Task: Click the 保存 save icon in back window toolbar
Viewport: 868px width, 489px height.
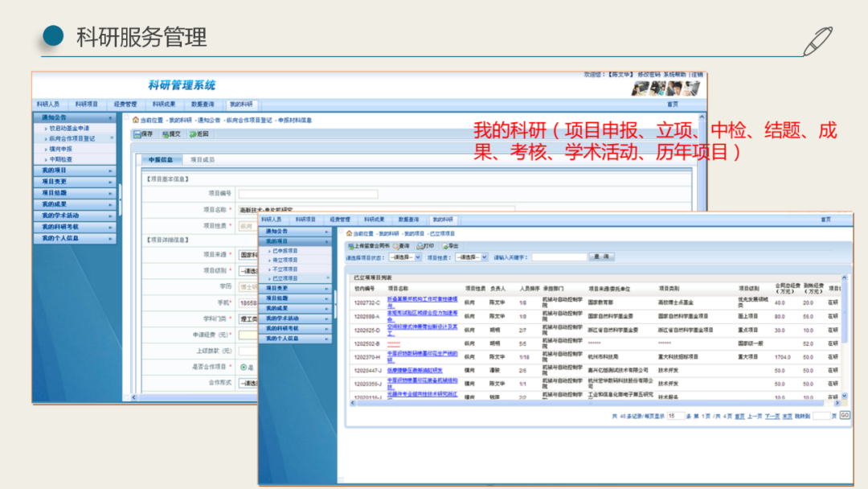Action: 137,134
